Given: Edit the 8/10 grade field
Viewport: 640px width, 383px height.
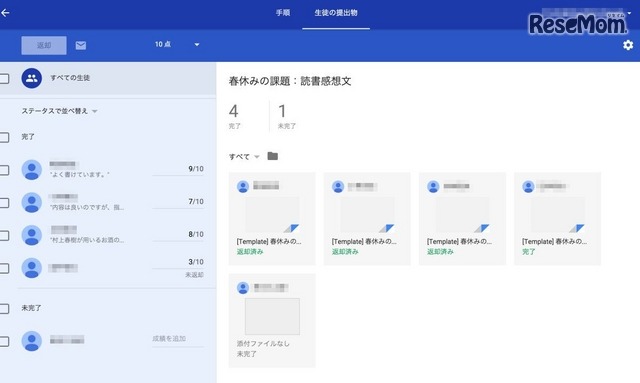Looking at the screenshot, I should click(x=178, y=234).
